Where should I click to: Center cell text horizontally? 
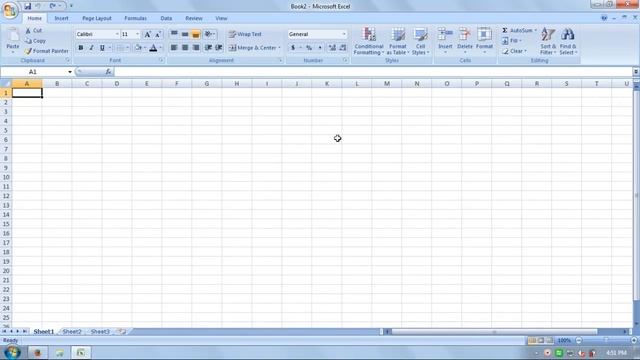pos(185,48)
